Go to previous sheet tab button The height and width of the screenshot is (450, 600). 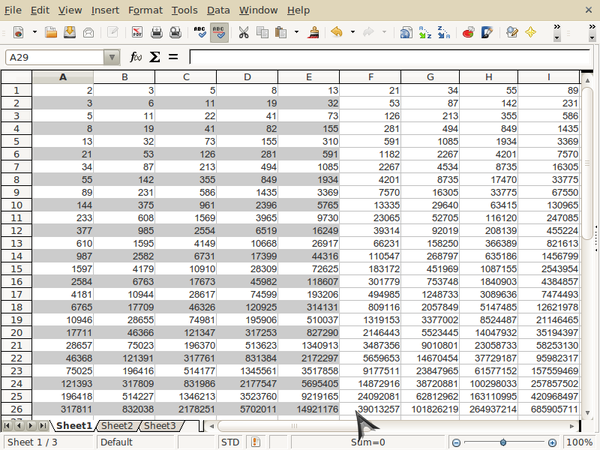click(18, 426)
